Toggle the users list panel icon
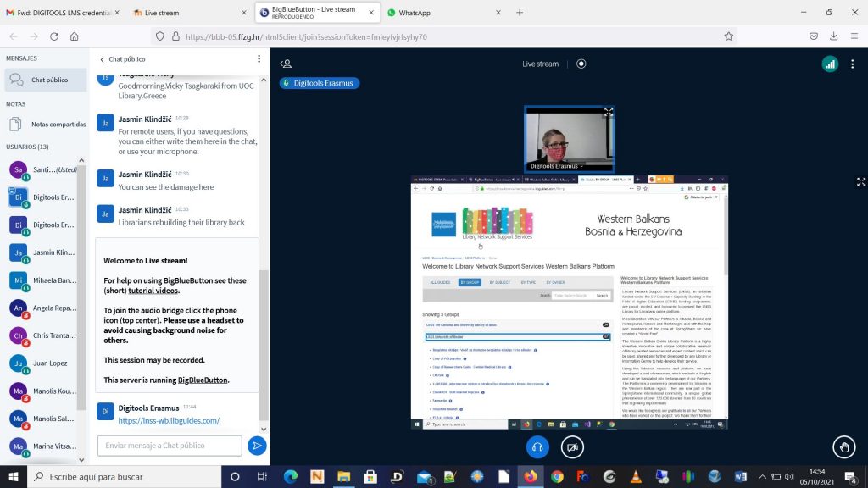This screenshot has height=488, width=868. tap(286, 64)
